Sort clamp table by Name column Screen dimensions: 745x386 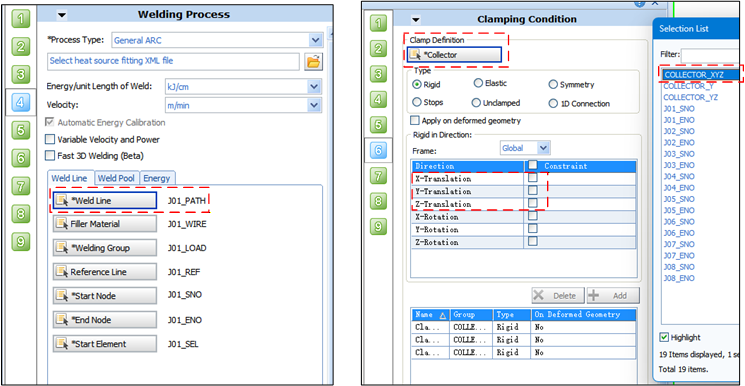tap(430, 314)
